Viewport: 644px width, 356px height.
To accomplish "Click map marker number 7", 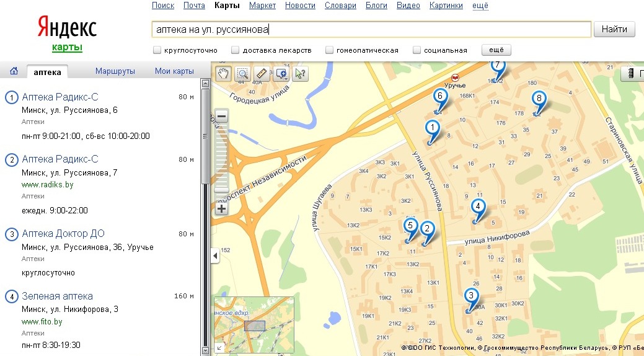I will point(497,66).
